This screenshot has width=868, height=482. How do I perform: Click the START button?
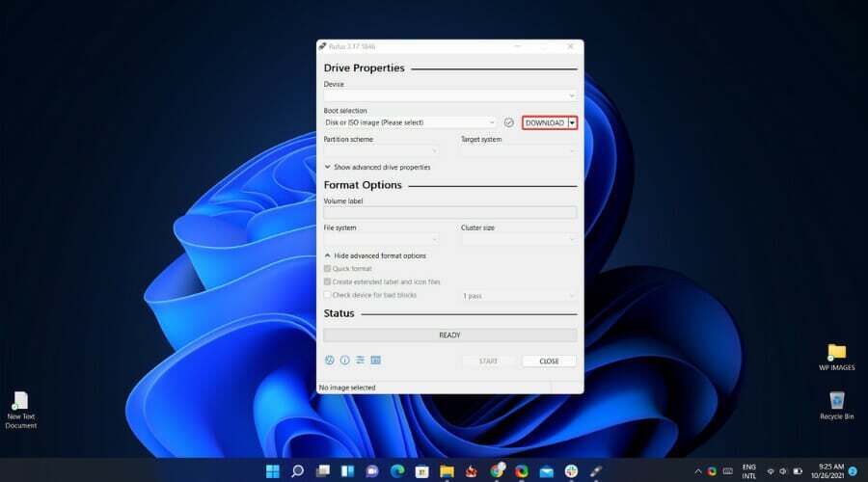[488, 361]
